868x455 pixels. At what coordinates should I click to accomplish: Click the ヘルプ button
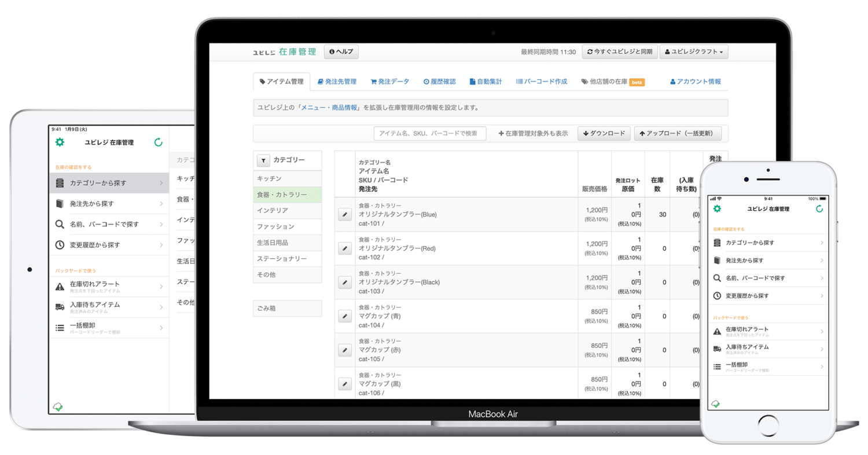coord(341,52)
